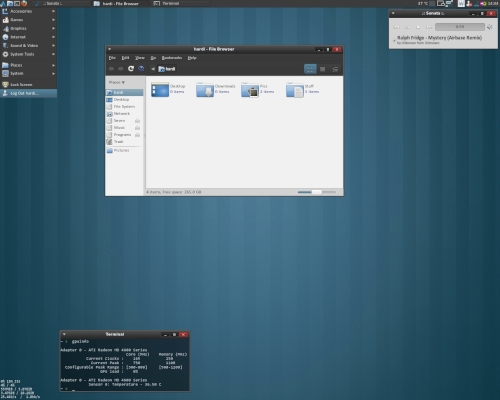This screenshot has height=400, width=500.
Task: Switch file browser to icon view
Action: point(310,69)
